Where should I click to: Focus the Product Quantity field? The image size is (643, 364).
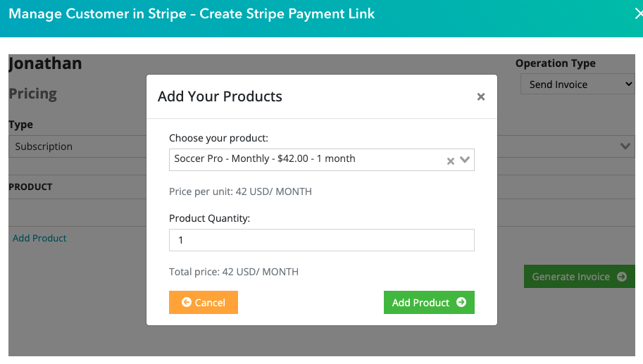pyautogui.click(x=321, y=240)
